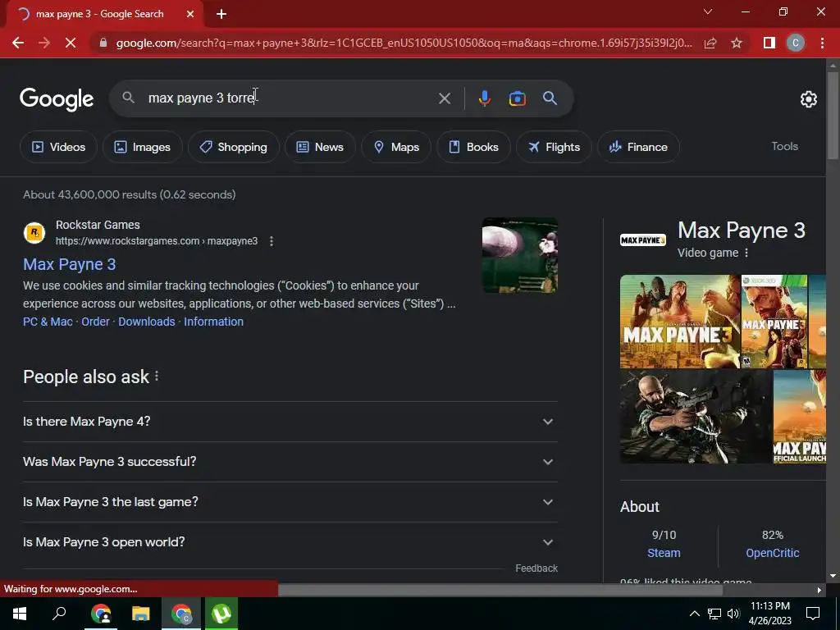Image resolution: width=840 pixels, height=630 pixels.
Task: Switch to the Finance filter
Action: [638, 147]
